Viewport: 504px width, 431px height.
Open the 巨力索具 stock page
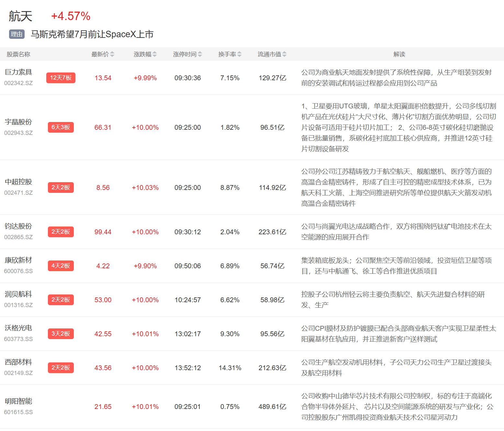click(x=18, y=72)
